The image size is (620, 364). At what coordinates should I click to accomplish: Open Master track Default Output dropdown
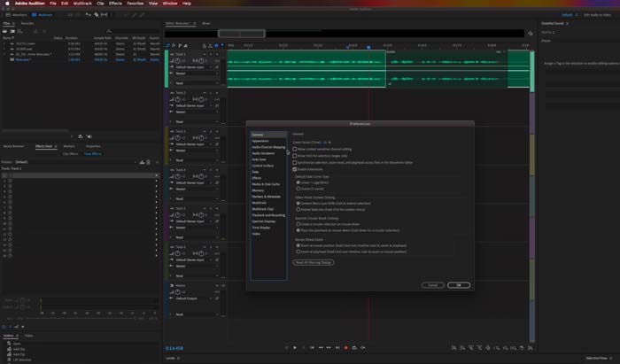coord(194,298)
